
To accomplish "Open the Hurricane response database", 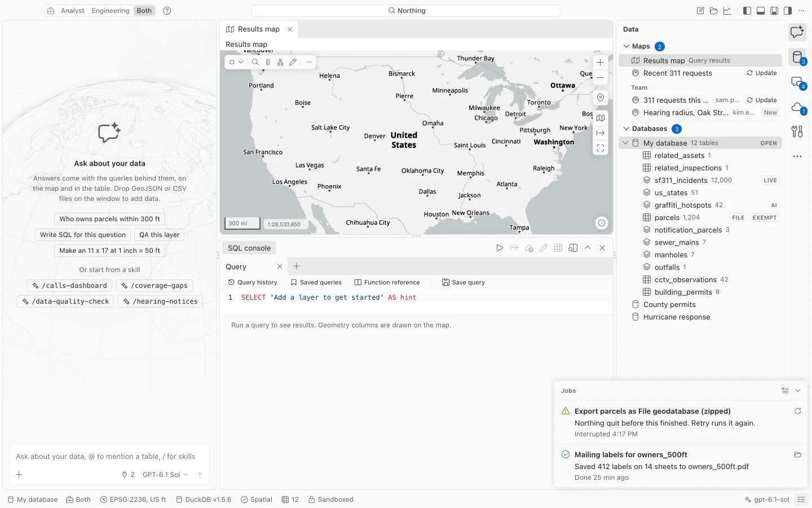I will pos(700,317).
